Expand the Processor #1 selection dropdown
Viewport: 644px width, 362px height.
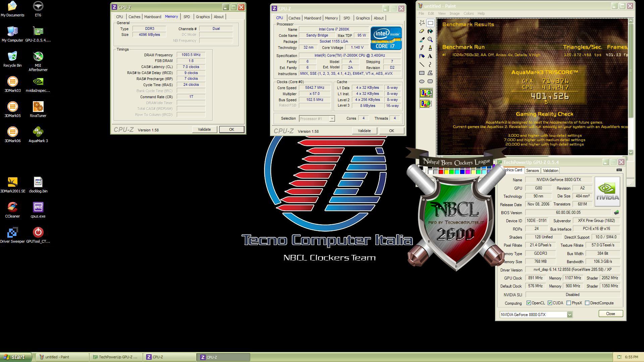pos(332,119)
